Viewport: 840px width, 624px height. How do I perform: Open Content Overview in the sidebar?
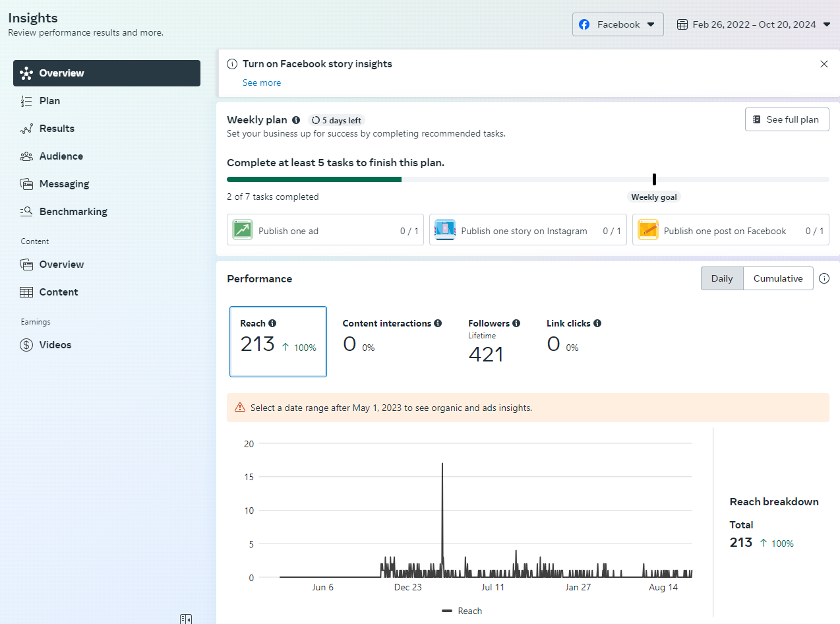tap(61, 265)
